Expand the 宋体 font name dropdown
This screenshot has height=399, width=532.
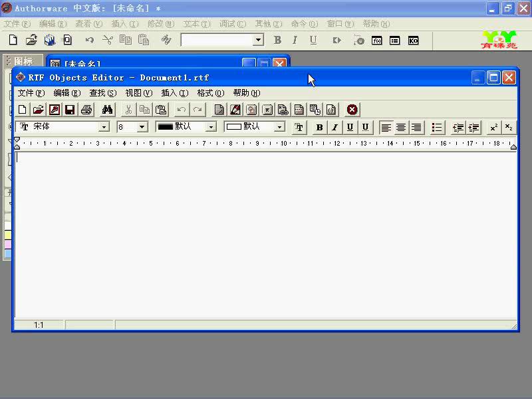(x=104, y=127)
